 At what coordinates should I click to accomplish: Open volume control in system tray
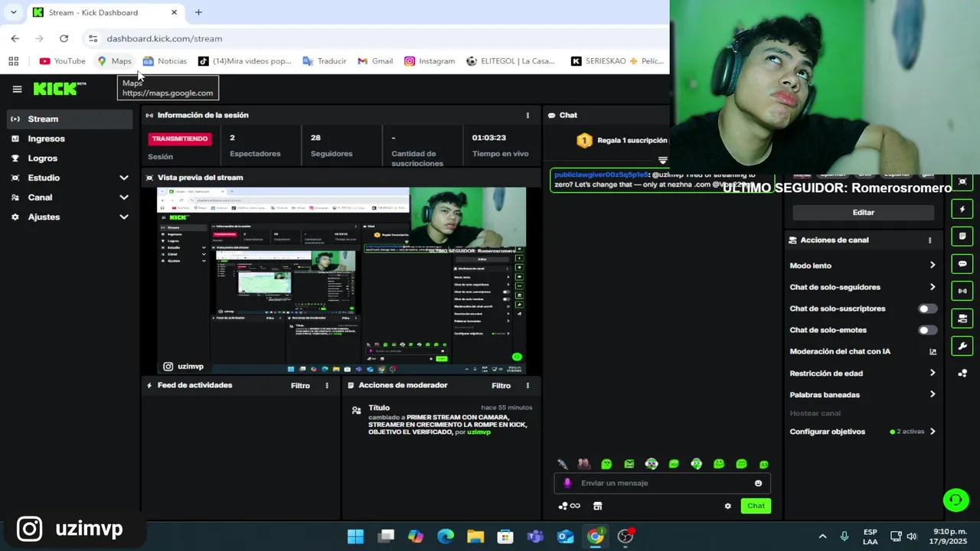pos(912,536)
